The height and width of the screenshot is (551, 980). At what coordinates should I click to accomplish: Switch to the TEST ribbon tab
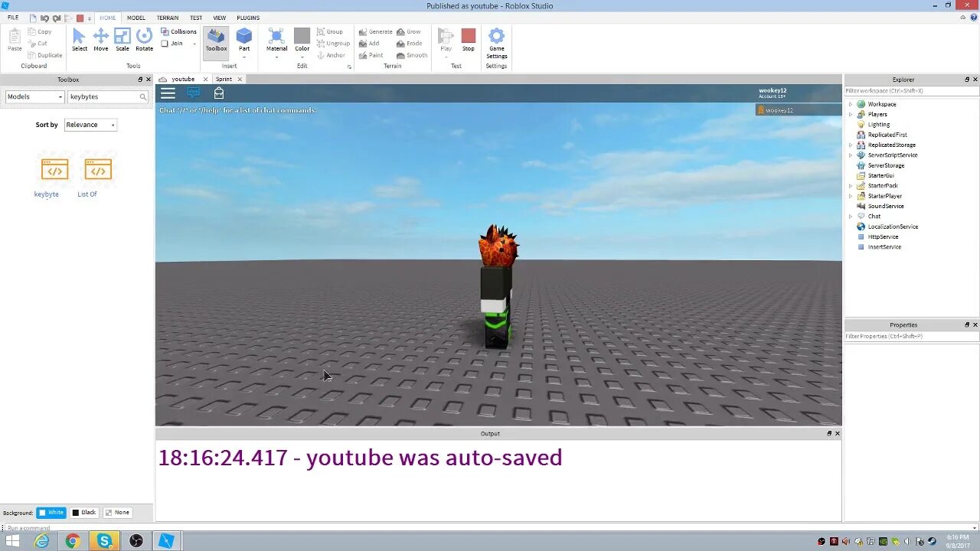point(196,18)
